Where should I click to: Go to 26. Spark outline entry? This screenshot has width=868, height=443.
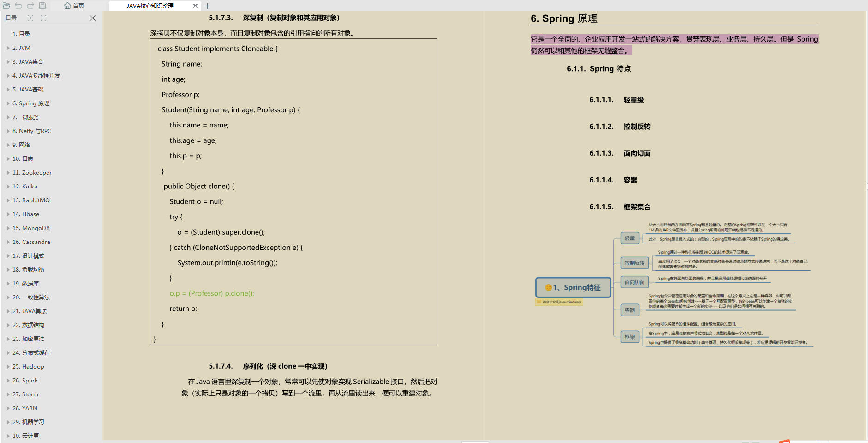click(x=25, y=381)
